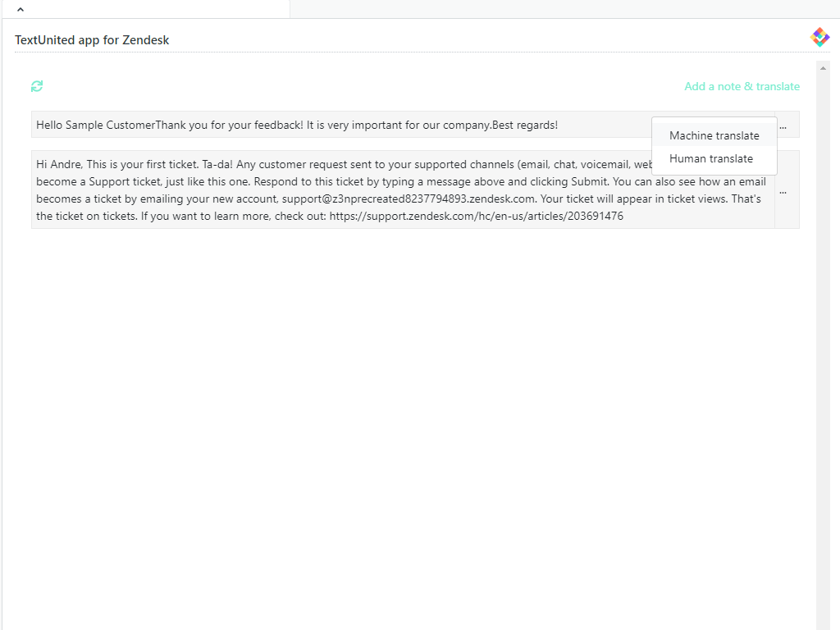The image size is (840, 630).
Task: Open the support.zendesk.com article URL
Action: [x=476, y=217]
